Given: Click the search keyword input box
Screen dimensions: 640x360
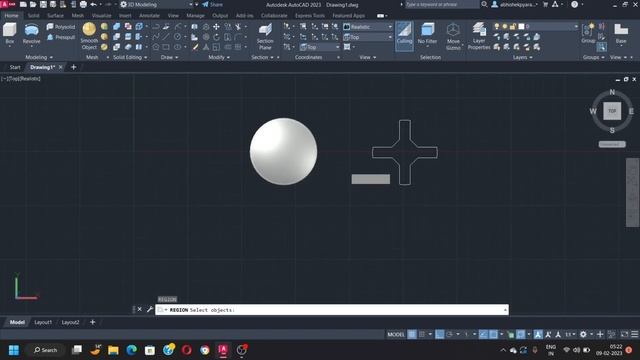Looking at the screenshot, I should 442,4.
